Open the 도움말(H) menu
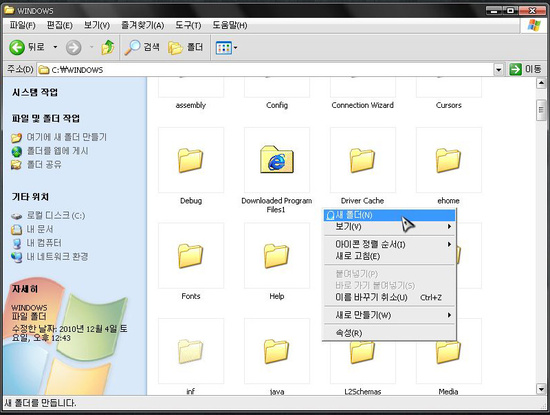This screenshot has width=550, height=415. 230,25
